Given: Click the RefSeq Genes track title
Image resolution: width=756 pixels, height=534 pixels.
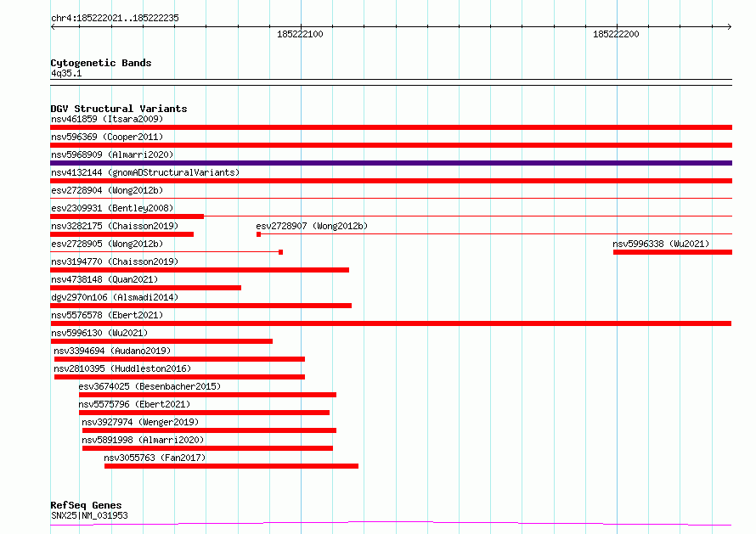Looking at the screenshot, I should pos(86,505).
